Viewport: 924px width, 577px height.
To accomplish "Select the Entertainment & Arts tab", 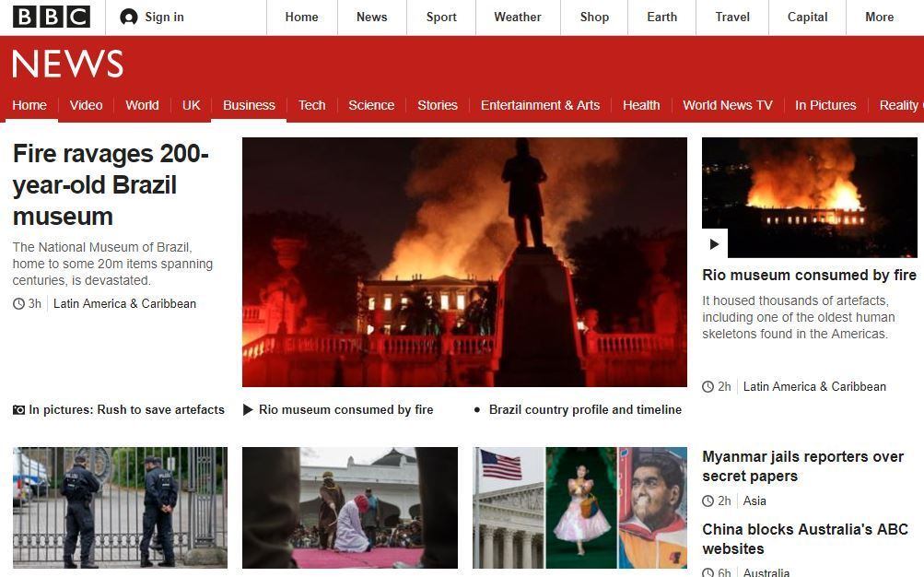I will (x=540, y=105).
